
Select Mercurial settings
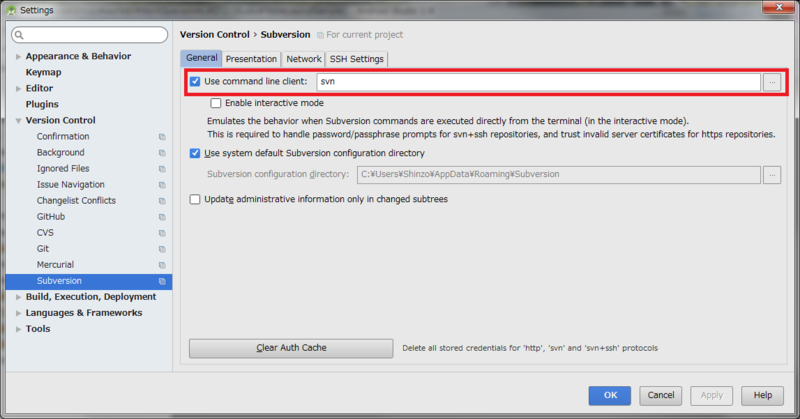click(x=55, y=265)
